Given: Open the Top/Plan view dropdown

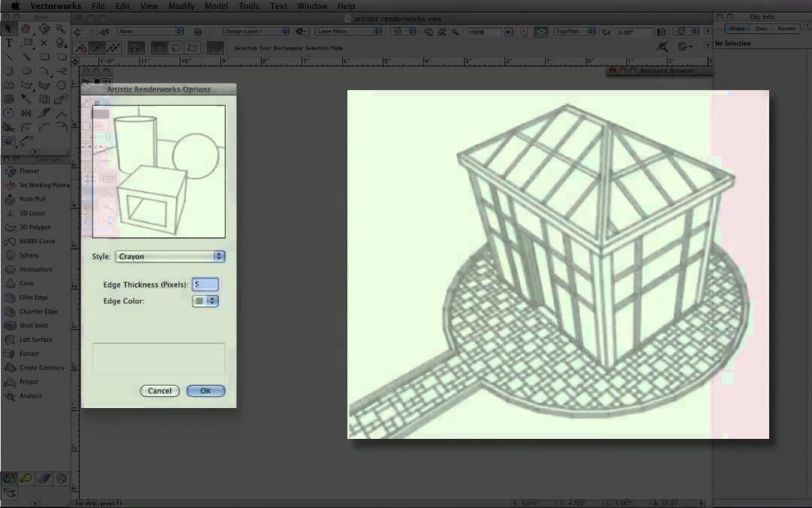Looking at the screenshot, I should [574, 32].
